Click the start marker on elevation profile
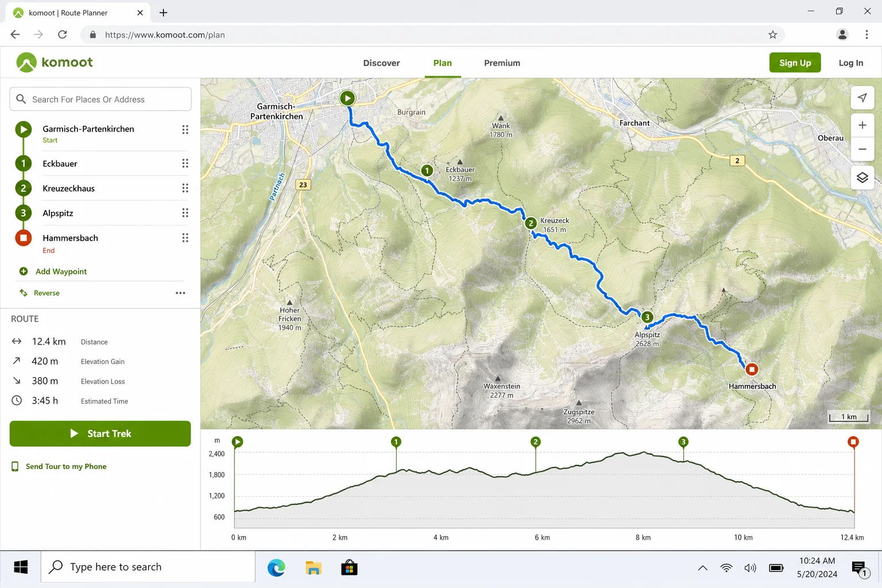 click(x=238, y=442)
